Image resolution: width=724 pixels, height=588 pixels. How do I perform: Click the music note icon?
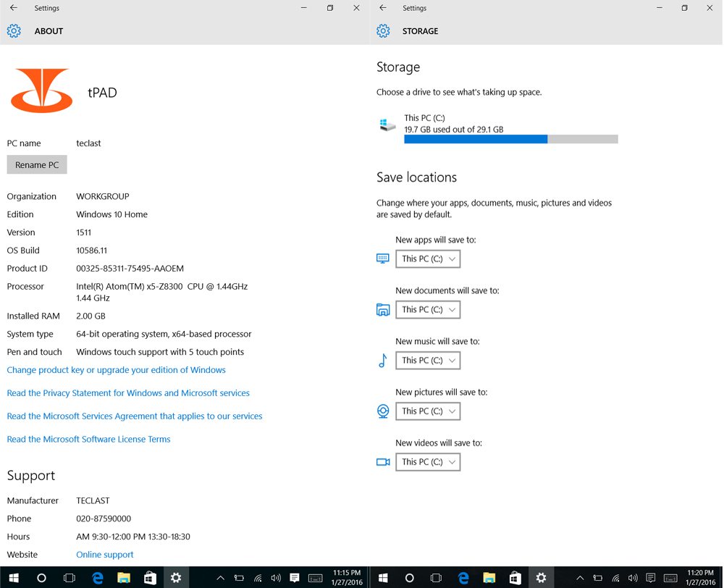pyautogui.click(x=383, y=361)
